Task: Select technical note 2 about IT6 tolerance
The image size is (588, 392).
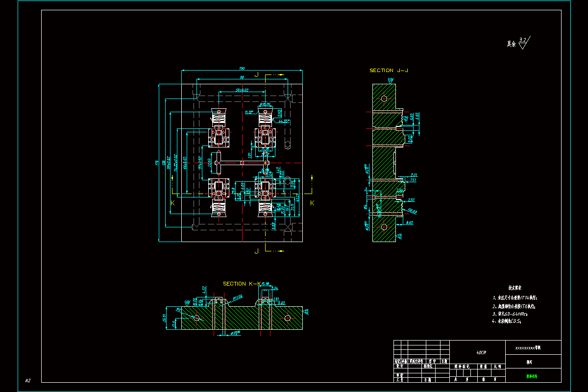Action: [514, 306]
